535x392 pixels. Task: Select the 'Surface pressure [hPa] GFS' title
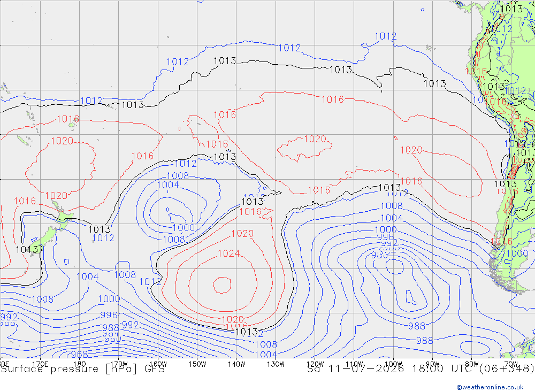coord(82,369)
